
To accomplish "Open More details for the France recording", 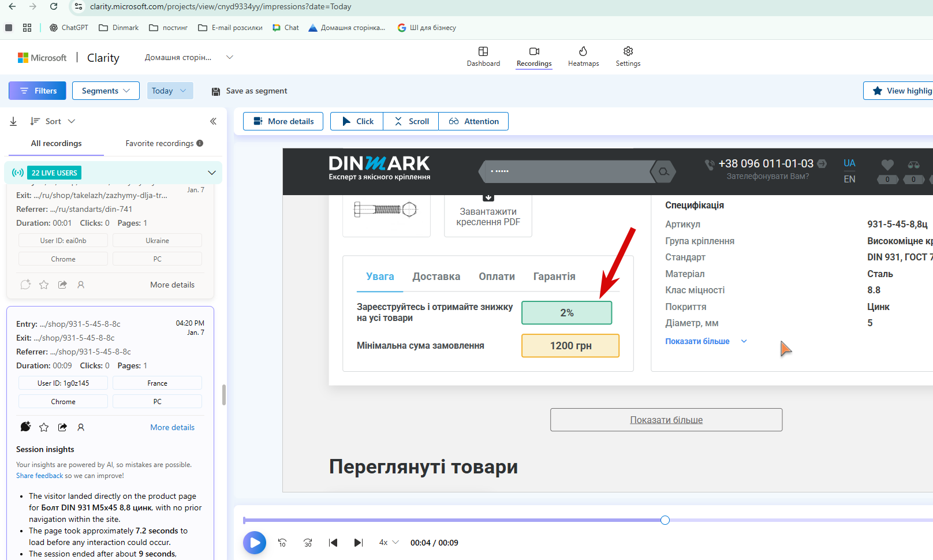I will click(x=172, y=427).
